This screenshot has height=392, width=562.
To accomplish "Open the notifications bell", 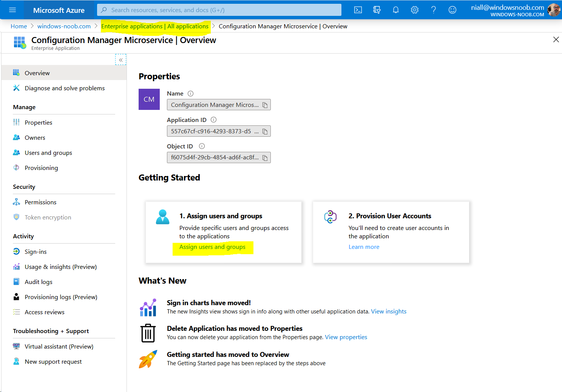I will click(396, 10).
